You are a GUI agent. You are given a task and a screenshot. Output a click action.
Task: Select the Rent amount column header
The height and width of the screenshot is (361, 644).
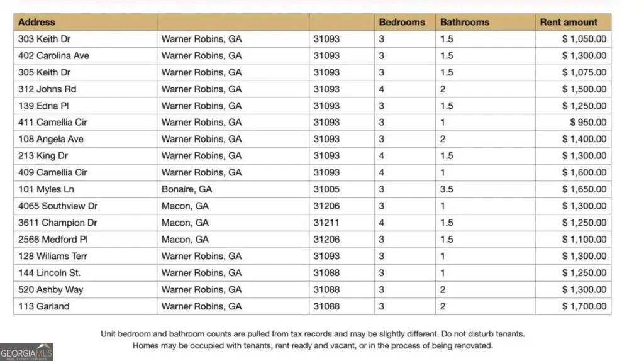568,22
